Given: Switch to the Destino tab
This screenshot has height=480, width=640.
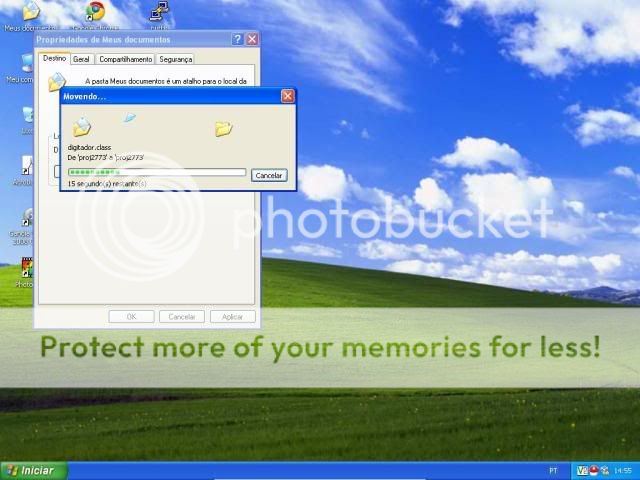Looking at the screenshot, I should 55,58.
